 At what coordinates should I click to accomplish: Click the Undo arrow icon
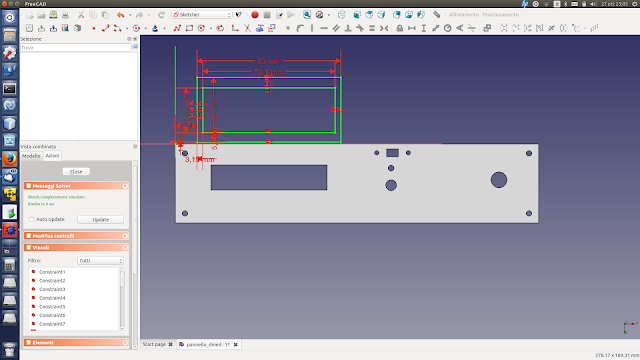[120, 15]
